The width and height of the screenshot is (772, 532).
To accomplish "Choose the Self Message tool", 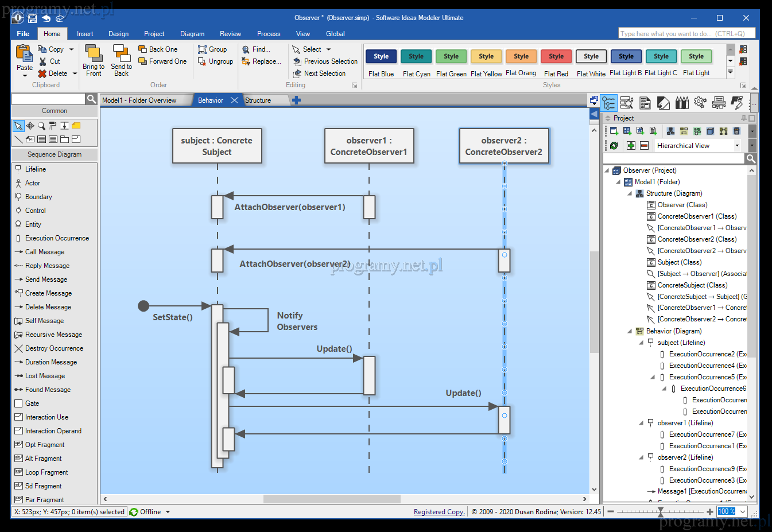I will point(44,321).
